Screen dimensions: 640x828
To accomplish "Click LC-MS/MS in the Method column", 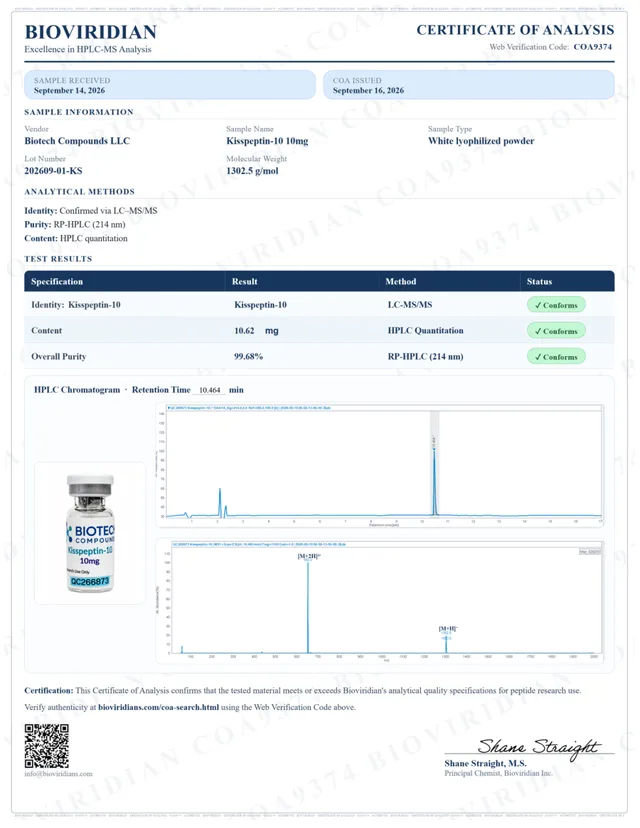I will pos(410,305).
